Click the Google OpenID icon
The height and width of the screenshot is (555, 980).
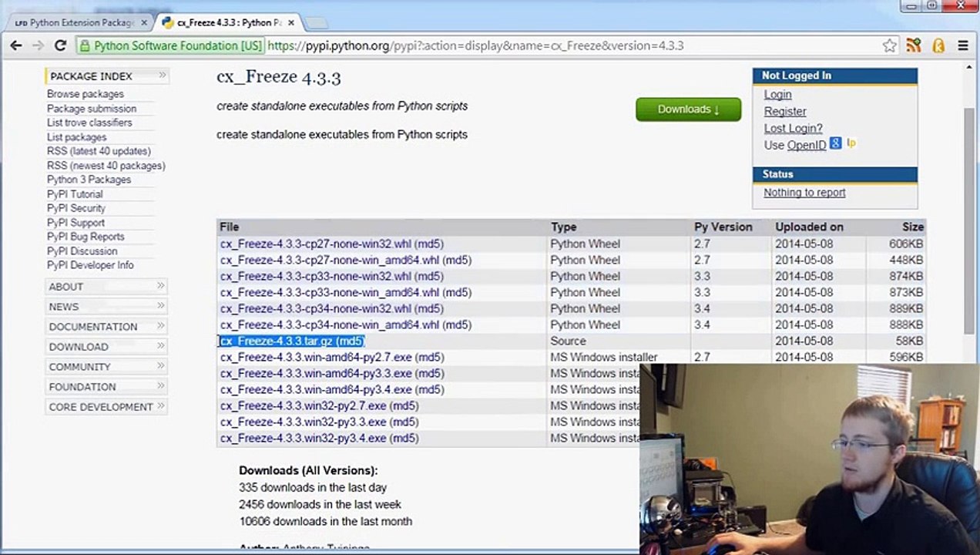(x=836, y=143)
